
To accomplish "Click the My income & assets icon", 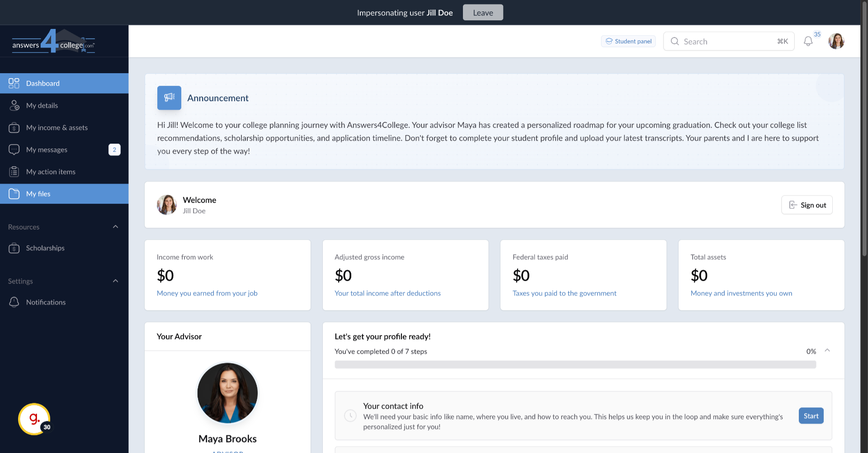I will (14, 127).
